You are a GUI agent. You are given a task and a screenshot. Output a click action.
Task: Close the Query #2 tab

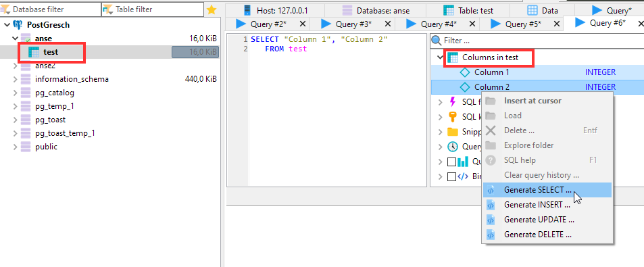302,24
